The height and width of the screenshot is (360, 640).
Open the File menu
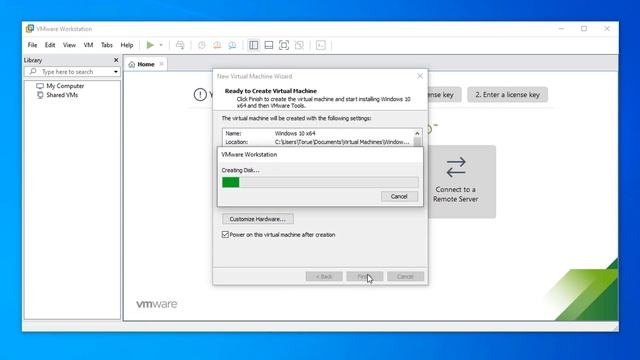(32, 45)
